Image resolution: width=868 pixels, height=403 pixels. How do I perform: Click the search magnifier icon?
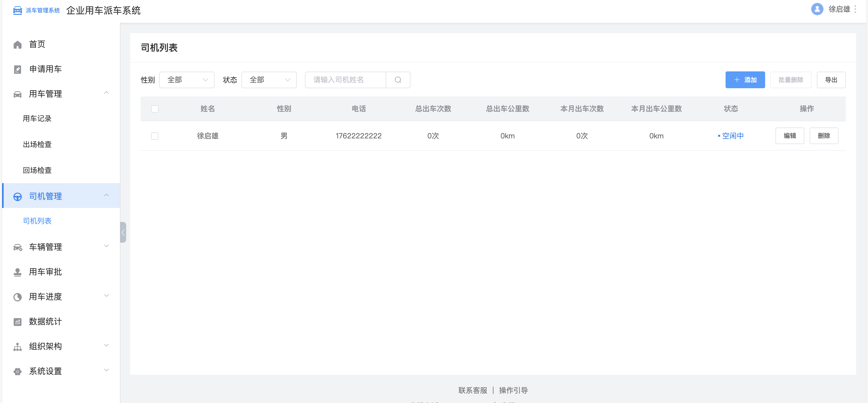click(x=398, y=80)
